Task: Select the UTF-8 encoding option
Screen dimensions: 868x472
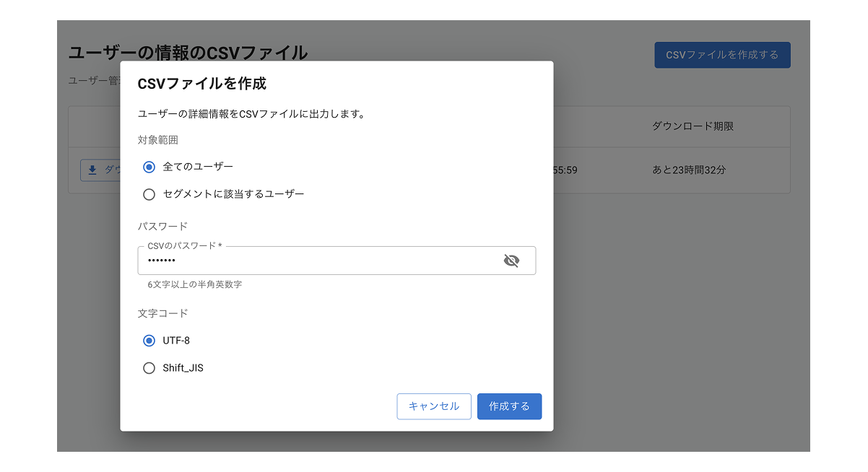Action: (149, 340)
